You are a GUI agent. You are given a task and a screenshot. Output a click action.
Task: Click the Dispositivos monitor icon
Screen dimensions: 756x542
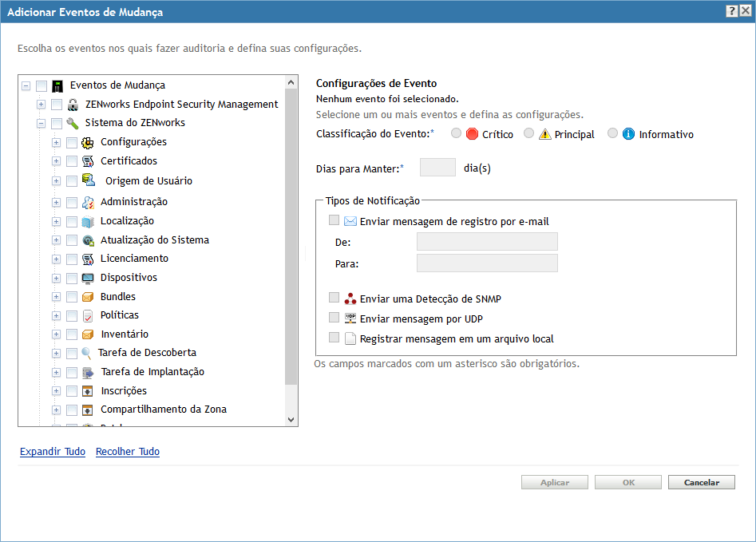point(88,278)
